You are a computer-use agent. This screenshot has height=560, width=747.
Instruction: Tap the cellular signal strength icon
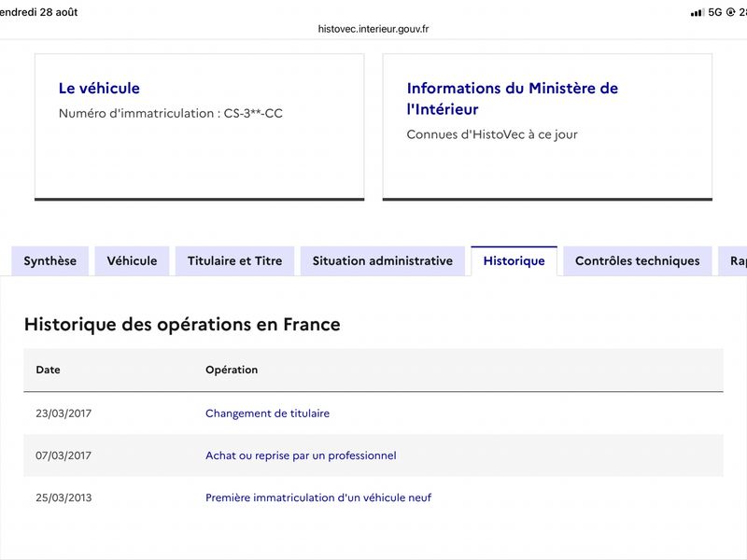click(697, 12)
